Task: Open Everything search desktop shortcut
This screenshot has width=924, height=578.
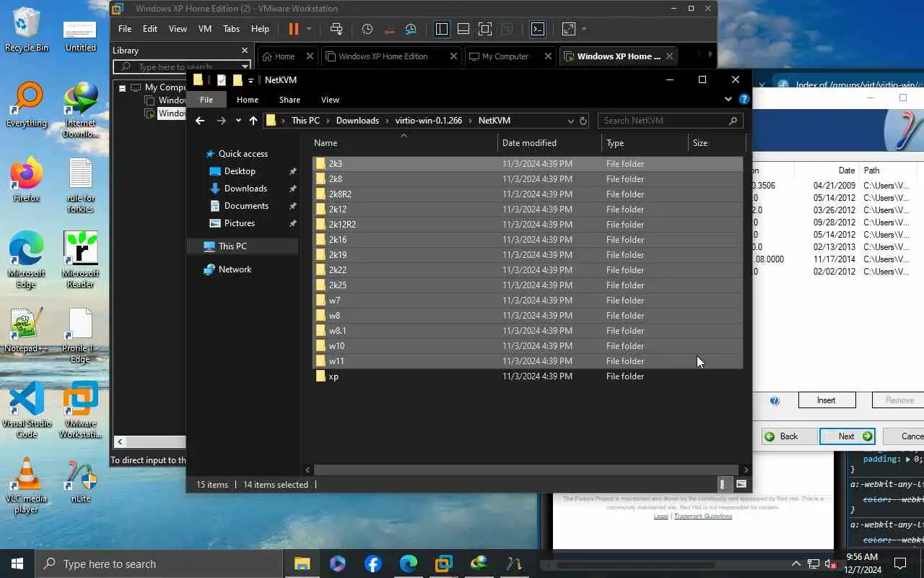Action: click(27, 105)
